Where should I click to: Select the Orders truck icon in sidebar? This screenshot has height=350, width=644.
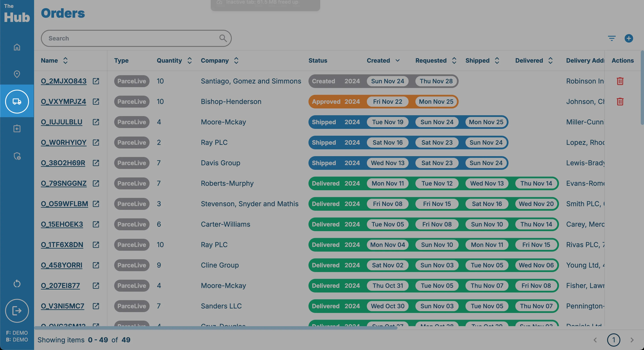point(17,101)
